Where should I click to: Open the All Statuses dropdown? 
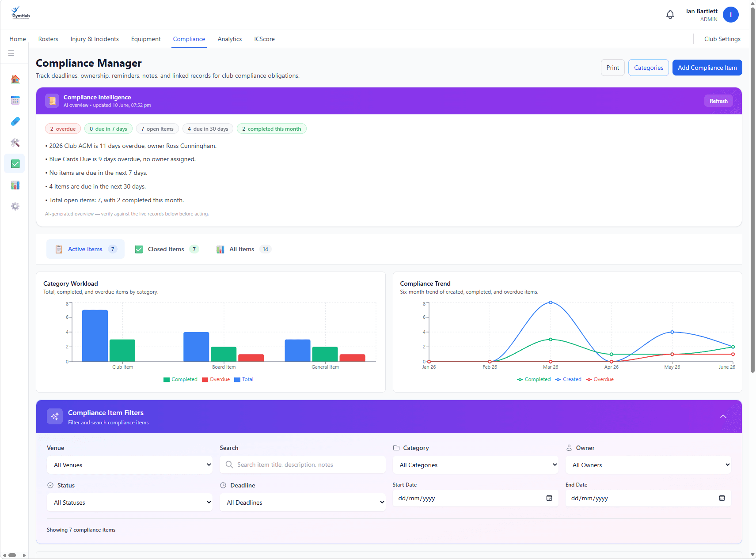130,502
